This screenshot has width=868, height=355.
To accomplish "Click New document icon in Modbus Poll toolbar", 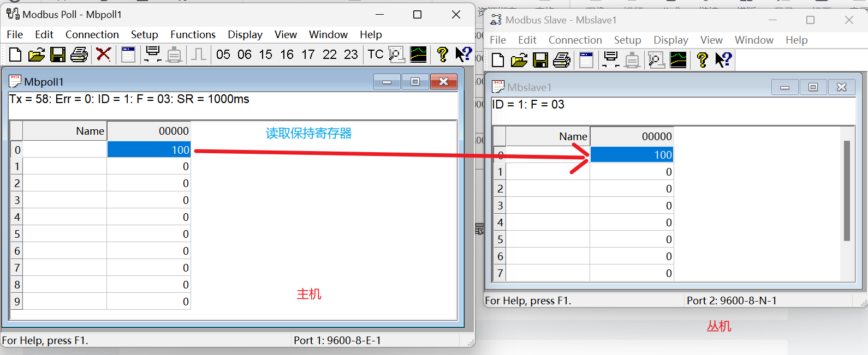I will point(15,55).
